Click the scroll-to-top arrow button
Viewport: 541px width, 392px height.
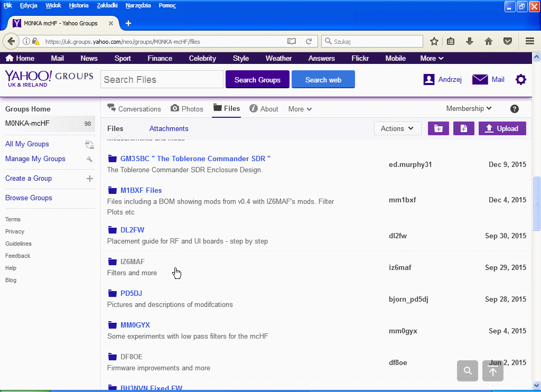tap(493, 371)
